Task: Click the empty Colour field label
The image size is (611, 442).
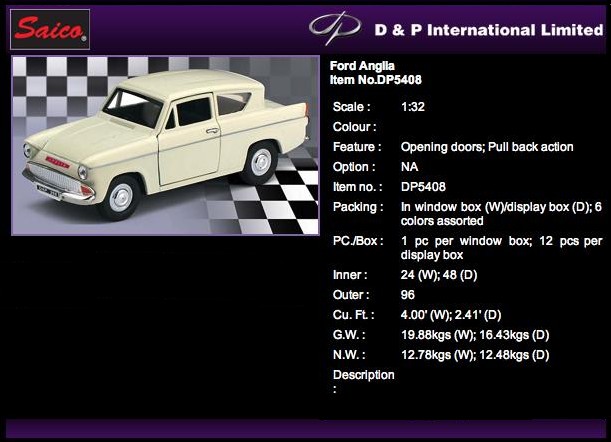Action: [354, 127]
